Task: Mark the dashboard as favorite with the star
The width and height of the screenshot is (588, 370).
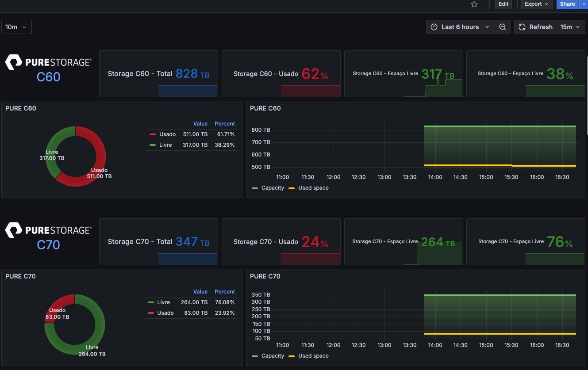Action: 474,4
